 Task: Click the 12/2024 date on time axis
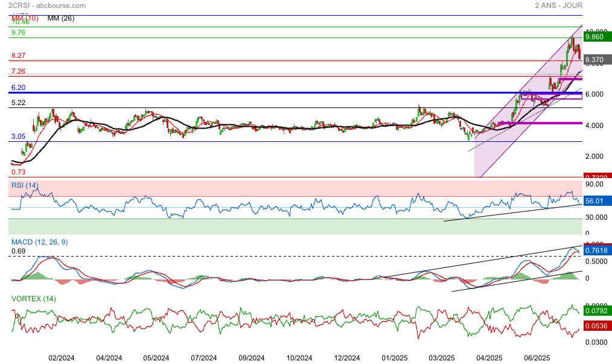click(x=347, y=358)
